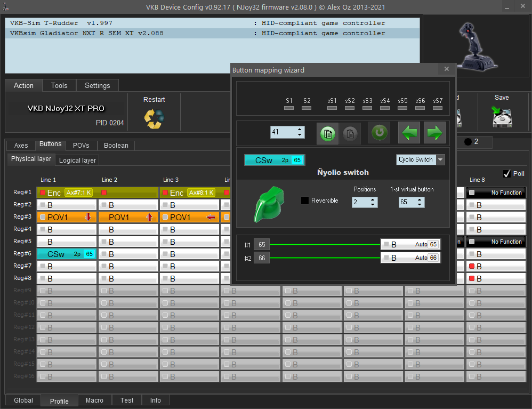Click red-marked B cell in Reg#7 Line 8
The width and height of the screenshot is (532, 409).
point(496,266)
